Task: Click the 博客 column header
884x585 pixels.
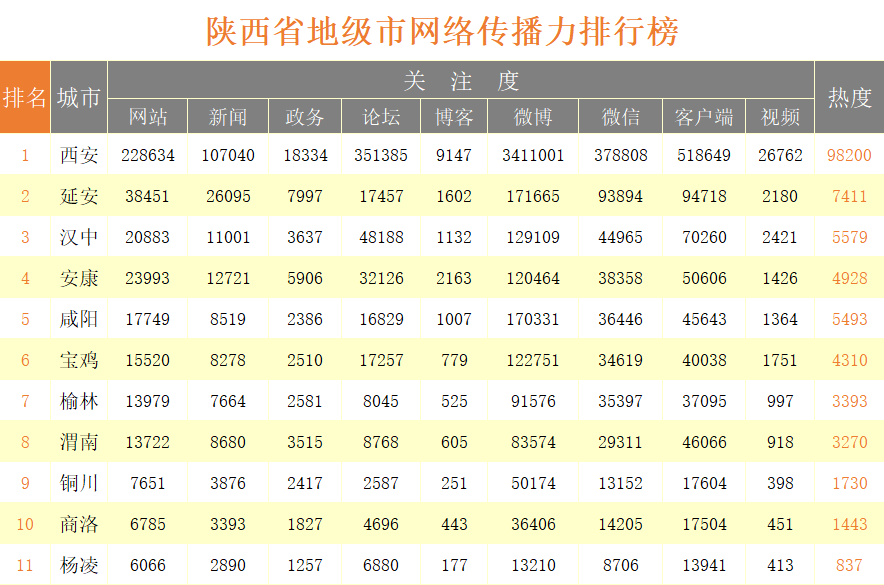Action: [x=454, y=117]
